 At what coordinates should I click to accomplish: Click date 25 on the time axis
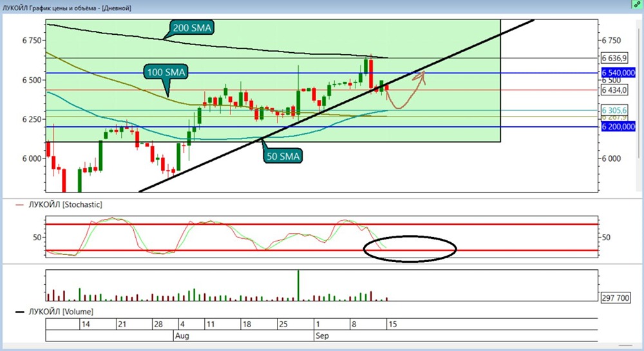pos(283,324)
